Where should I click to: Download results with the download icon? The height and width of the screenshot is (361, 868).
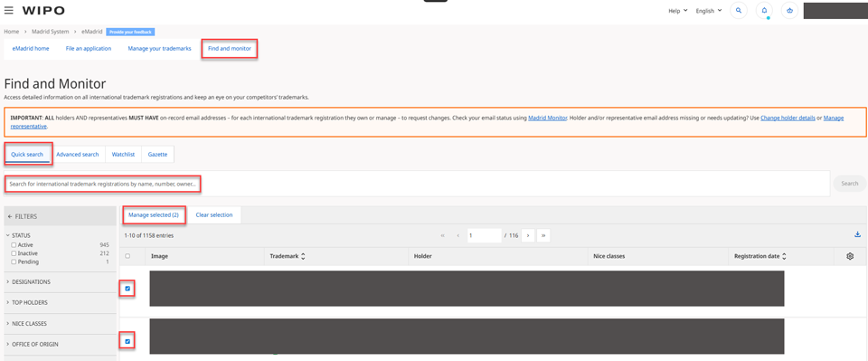click(857, 234)
